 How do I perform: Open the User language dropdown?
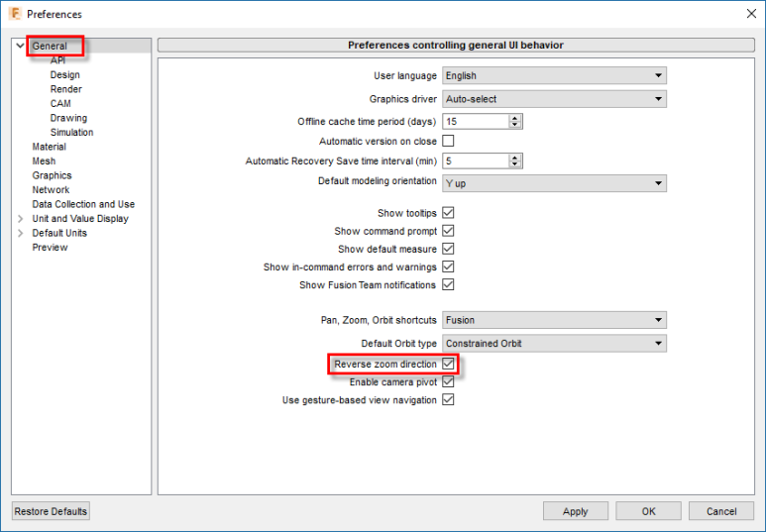(x=555, y=75)
